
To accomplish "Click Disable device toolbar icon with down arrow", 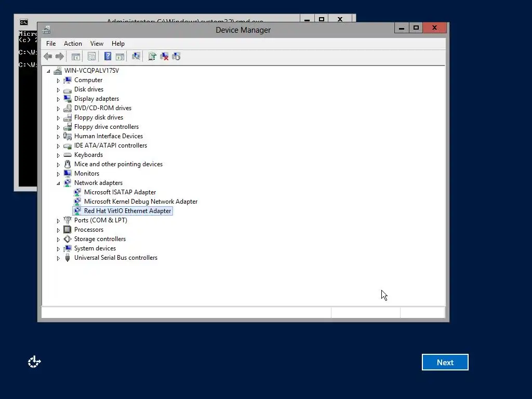I will pos(176,56).
